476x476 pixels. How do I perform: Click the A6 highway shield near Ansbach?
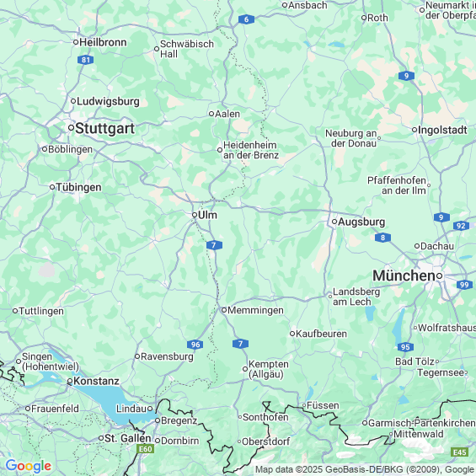[246, 19]
